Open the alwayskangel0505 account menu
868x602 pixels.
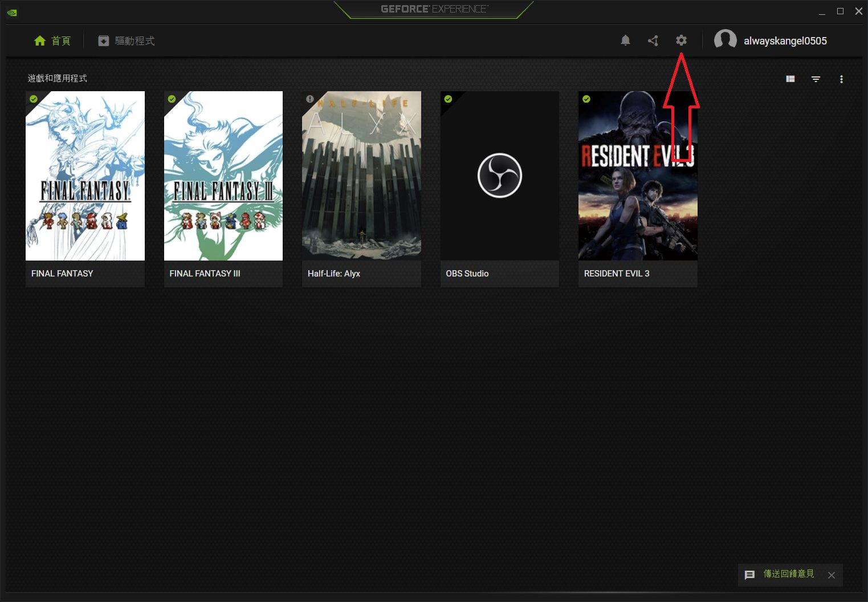point(785,41)
